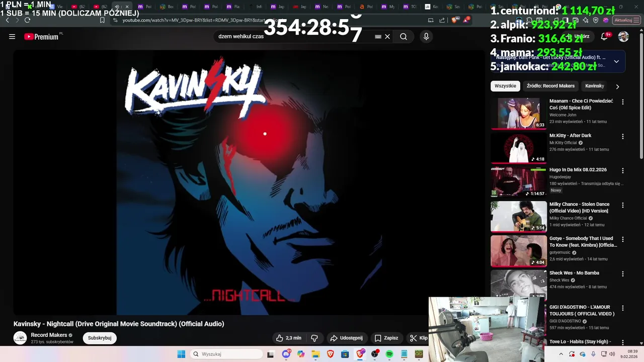
Task: Open the YouTube account avatar menu
Action: [x=623, y=37]
